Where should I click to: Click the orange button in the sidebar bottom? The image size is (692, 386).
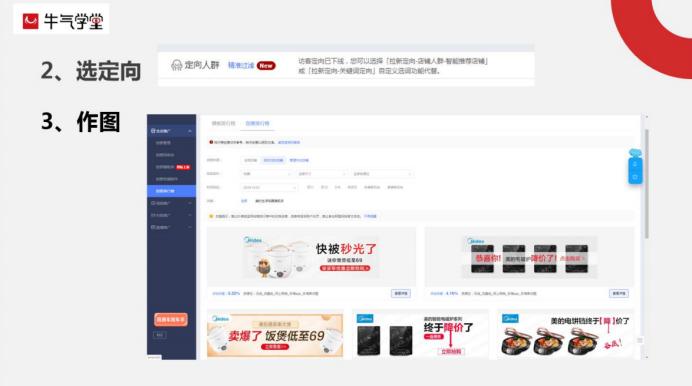click(x=171, y=319)
